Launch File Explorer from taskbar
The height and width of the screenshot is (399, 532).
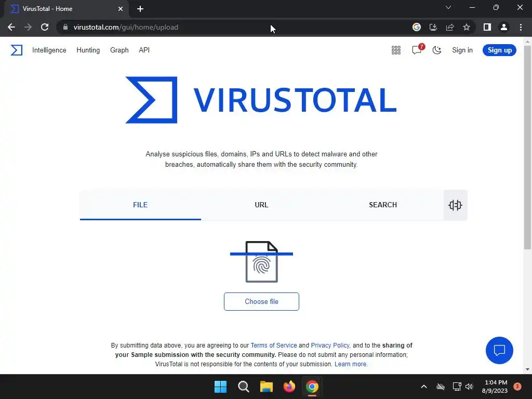267,387
